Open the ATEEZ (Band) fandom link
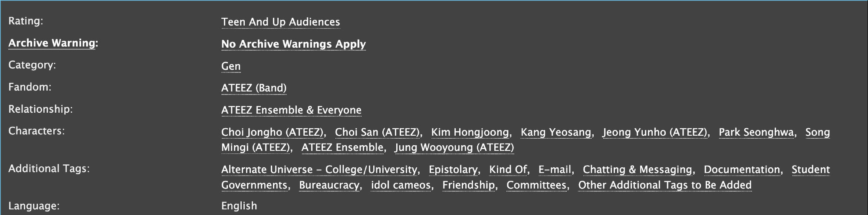 pos(254,88)
